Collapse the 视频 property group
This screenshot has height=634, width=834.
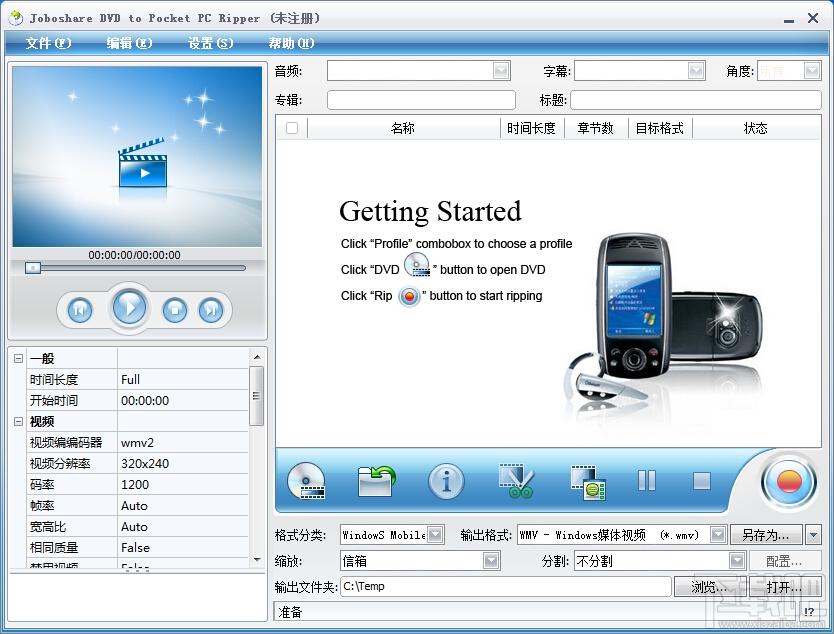coord(18,422)
